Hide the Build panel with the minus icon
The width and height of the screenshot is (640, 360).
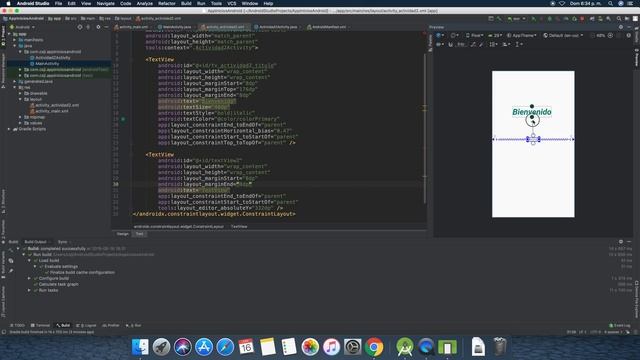click(629, 242)
